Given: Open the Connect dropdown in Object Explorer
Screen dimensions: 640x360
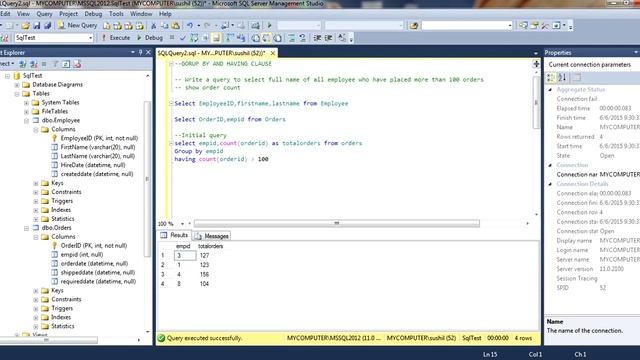Looking at the screenshot, I should [7, 64].
